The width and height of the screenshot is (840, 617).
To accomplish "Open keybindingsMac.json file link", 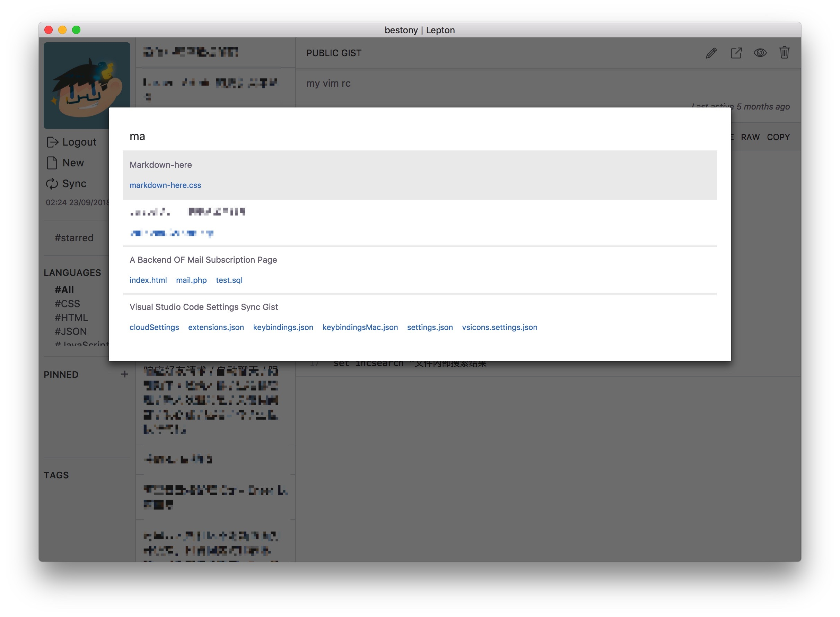I will (360, 327).
